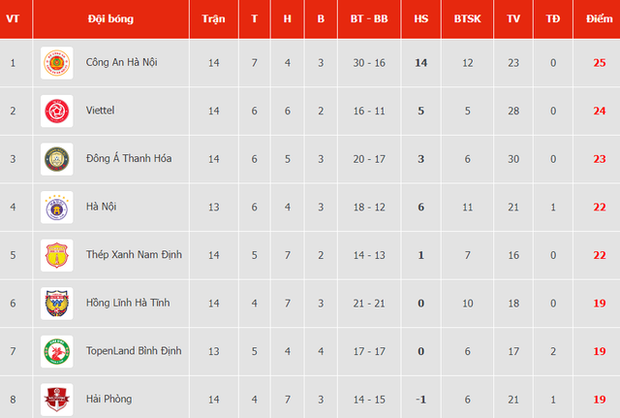Open the Công An Hà Nội team link
This screenshot has width=620, height=418.
click(122, 63)
